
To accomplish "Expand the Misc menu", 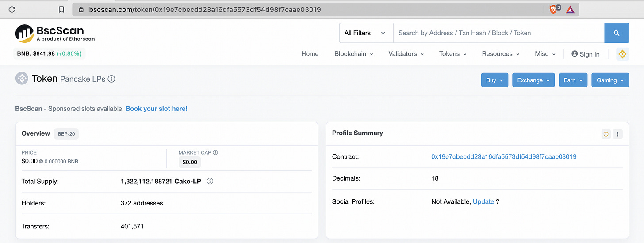I will click(545, 54).
